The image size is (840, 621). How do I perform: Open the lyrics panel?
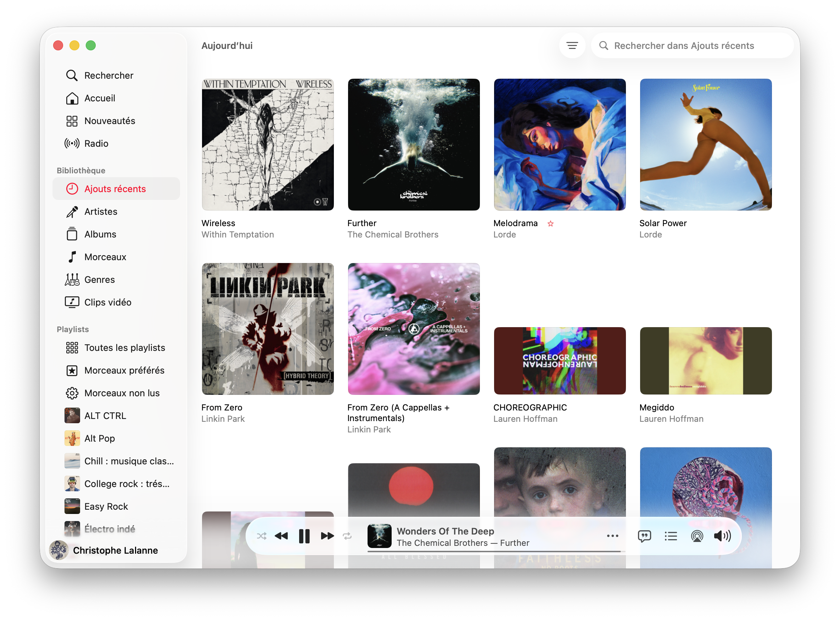[x=644, y=536]
